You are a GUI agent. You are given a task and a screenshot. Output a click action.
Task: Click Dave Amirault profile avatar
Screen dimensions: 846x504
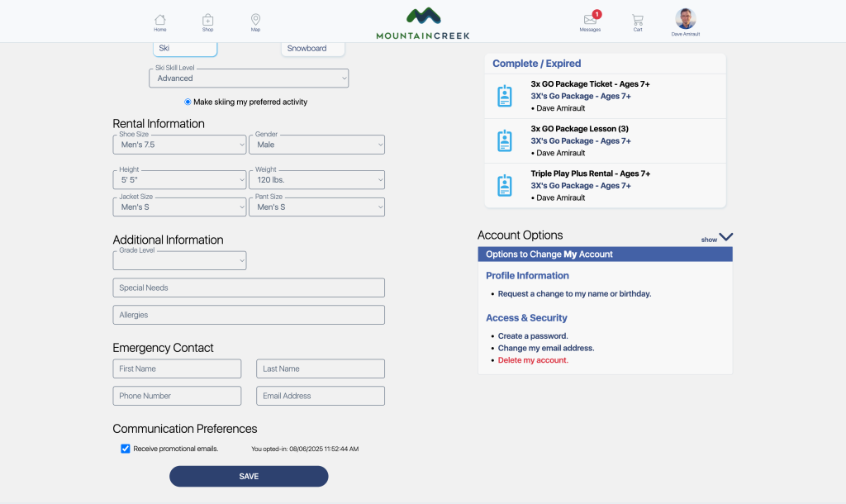coord(685,19)
